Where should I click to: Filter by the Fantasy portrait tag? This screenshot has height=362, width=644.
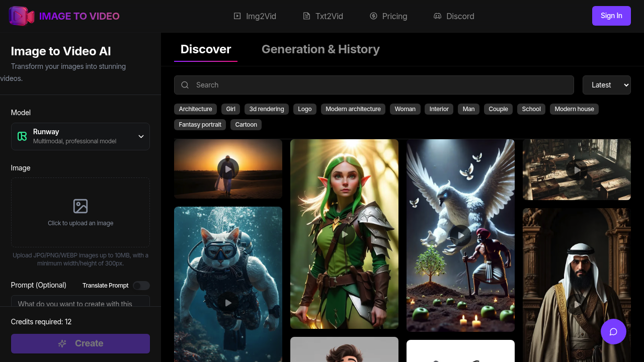[x=200, y=125]
